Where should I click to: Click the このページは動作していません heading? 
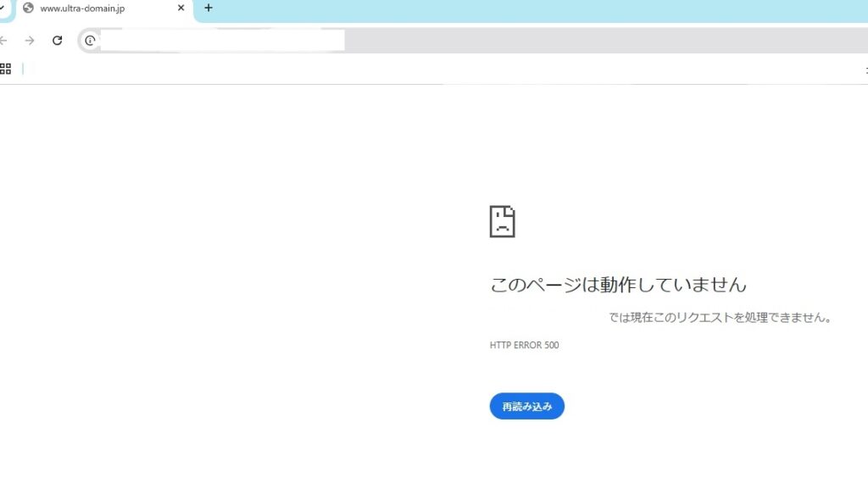click(x=618, y=284)
